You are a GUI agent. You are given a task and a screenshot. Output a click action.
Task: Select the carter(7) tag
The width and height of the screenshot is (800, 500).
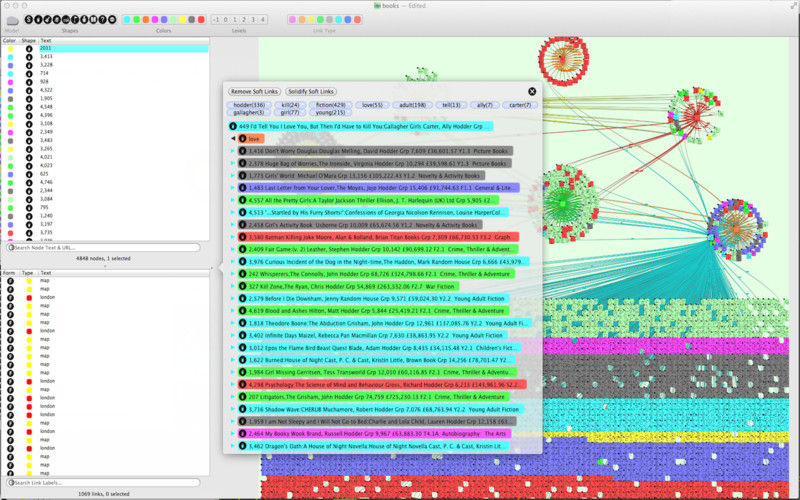520,105
